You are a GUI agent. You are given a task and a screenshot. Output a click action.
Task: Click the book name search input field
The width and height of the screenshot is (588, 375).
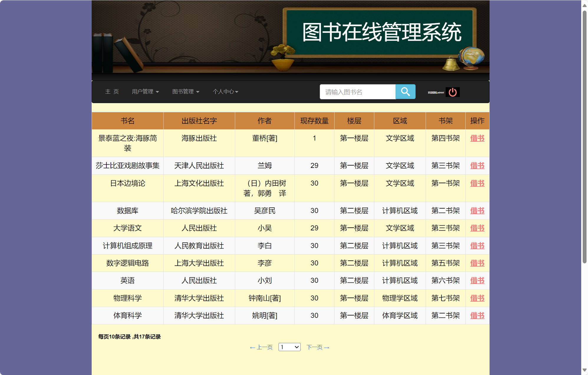point(358,92)
